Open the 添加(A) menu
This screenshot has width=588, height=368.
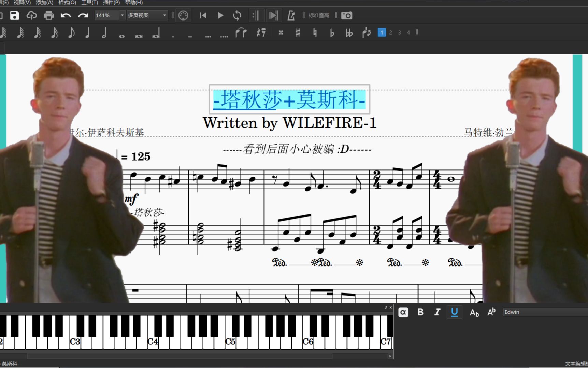44,3
